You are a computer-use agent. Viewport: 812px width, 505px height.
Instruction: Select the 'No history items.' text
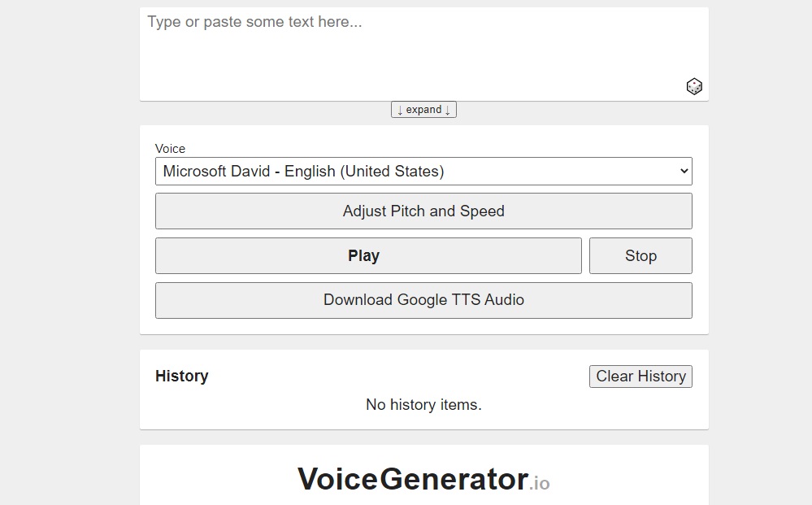tap(423, 404)
